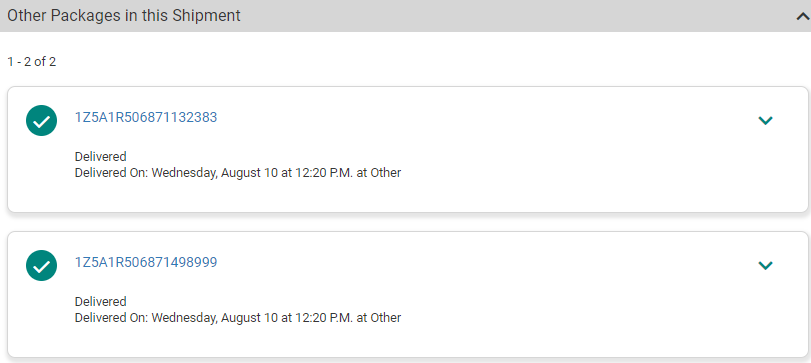Image resolution: width=811 pixels, height=363 pixels.
Task: Collapse the Other Packages in this Shipment section
Action: [803, 17]
